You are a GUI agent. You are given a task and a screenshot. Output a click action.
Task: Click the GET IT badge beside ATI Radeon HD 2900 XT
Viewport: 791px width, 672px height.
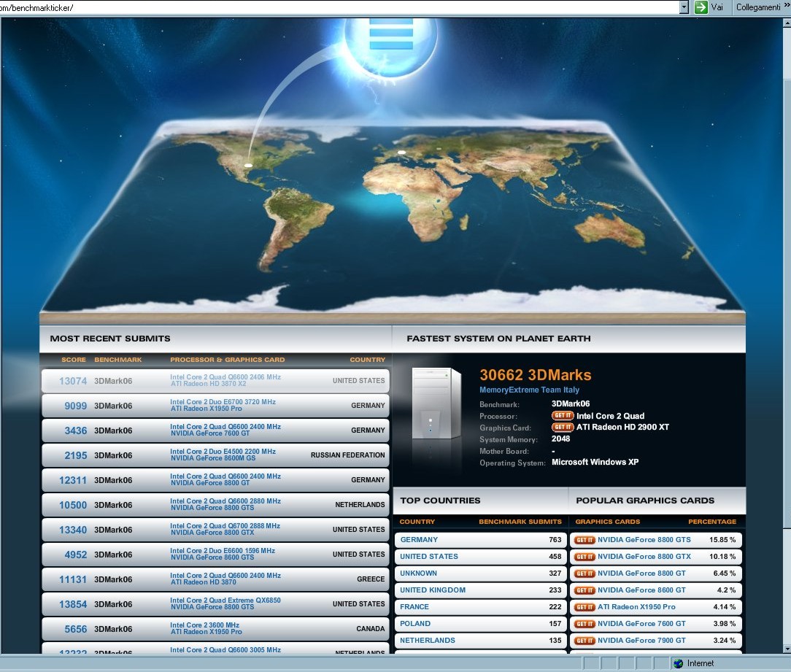[563, 427]
